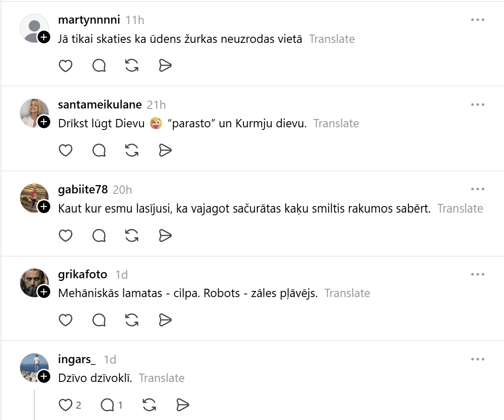Like grikafoto's comment about mechanical traps
Viewport: 504px width, 420px height.
[66, 320]
